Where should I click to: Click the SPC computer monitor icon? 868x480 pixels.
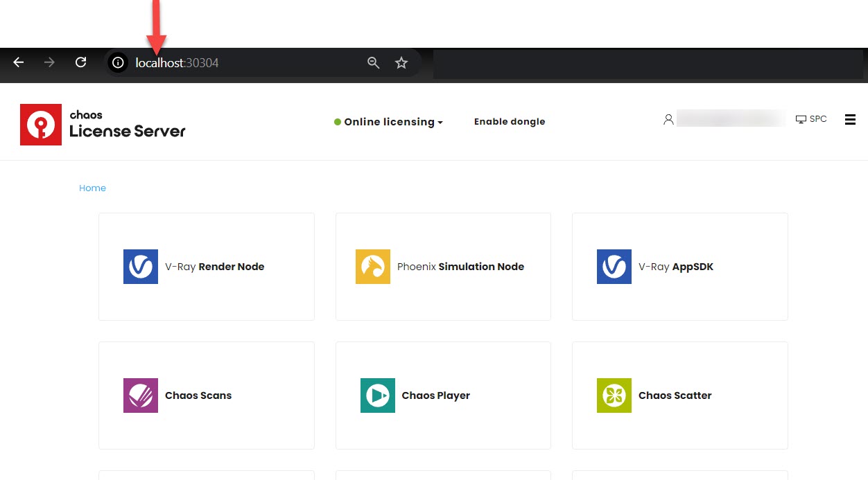click(x=801, y=119)
